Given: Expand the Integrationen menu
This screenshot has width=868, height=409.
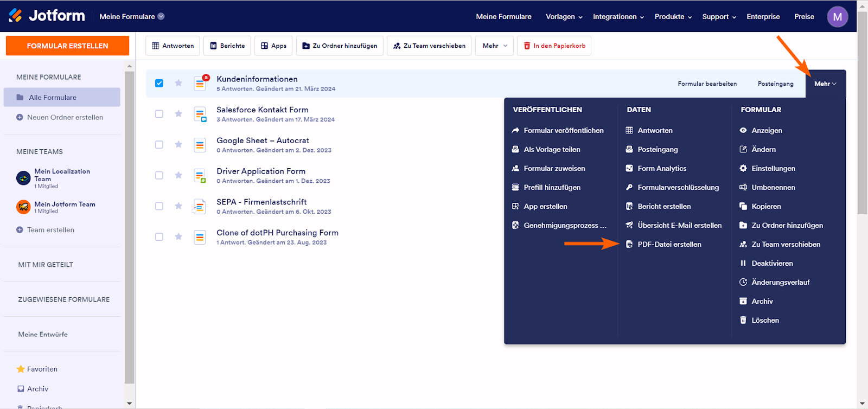Looking at the screenshot, I should (x=618, y=17).
